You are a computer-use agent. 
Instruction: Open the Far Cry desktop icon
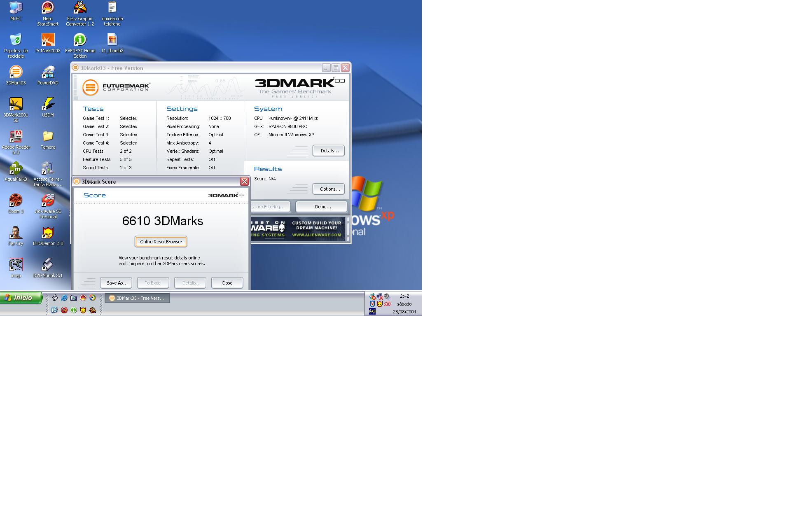point(16,233)
